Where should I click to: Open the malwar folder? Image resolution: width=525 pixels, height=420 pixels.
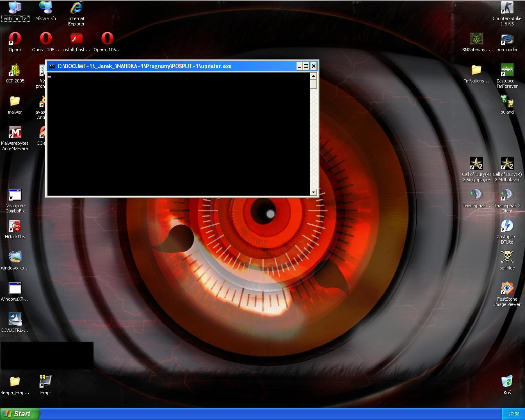tap(15, 102)
